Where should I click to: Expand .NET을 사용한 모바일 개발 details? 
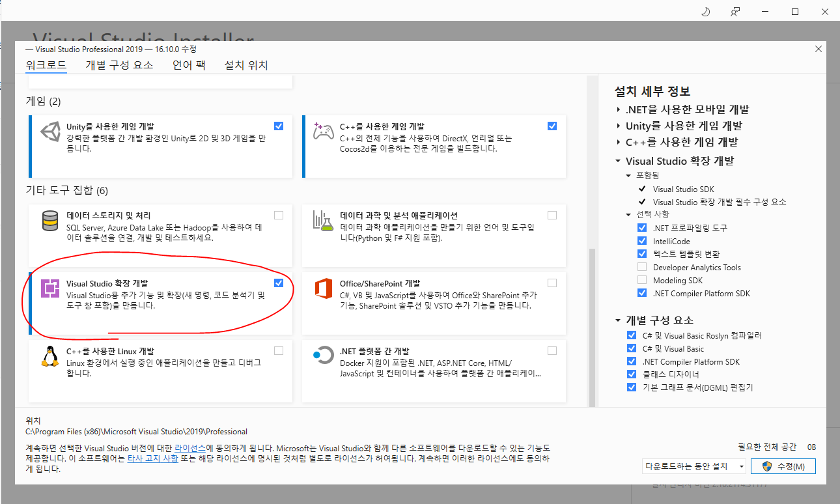click(618, 109)
